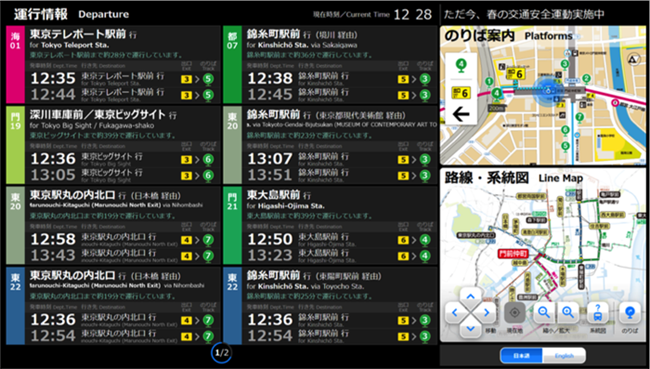
Task: Pan the line map upward
Action: pyautogui.click(x=471, y=297)
